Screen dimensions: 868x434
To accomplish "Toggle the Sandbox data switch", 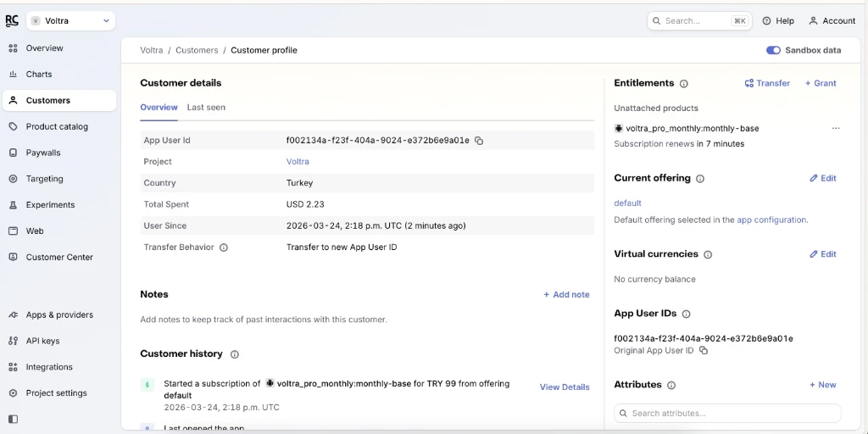I will point(773,50).
